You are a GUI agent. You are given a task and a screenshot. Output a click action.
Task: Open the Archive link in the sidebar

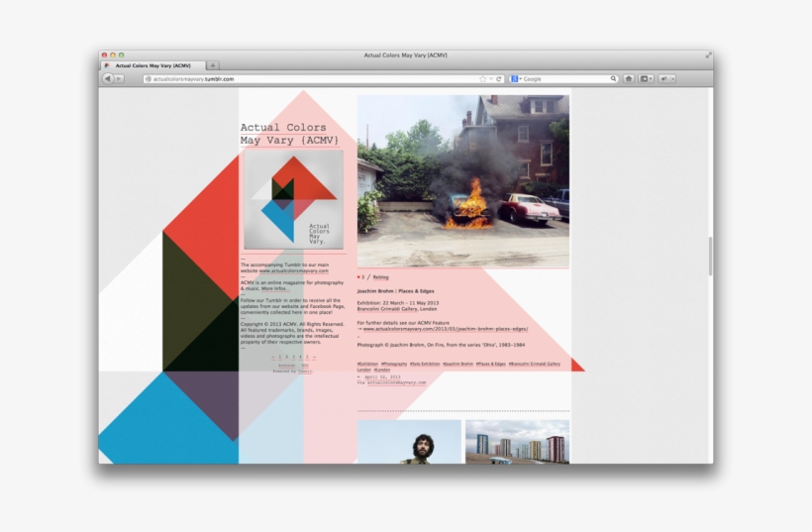[x=286, y=365]
